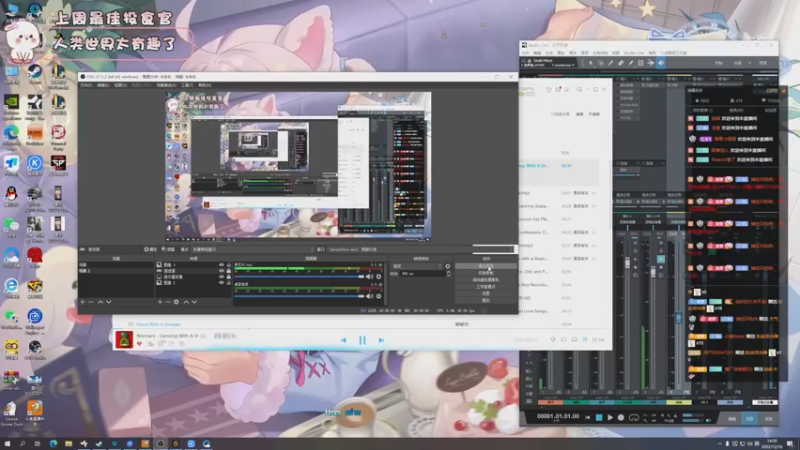Click Stop in Studio One transport bar
Screen dimensions: 800x450
(x=599, y=417)
